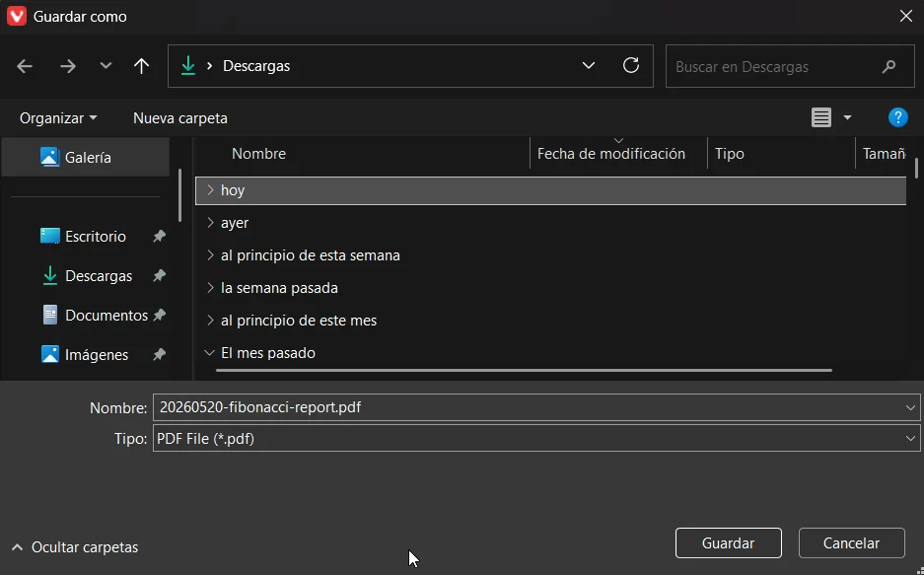Screen dimensions: 924x575
Task: Click the green download icon in address bar
Action: (x=188, y=65)
